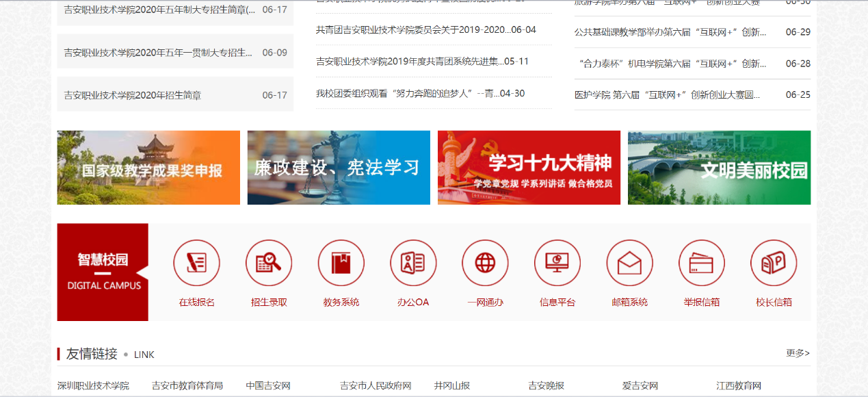Open the 医护学院 第六届 news item
This screenshot has height=397, width=868.
pyautogui.click(x=668, y=95)
